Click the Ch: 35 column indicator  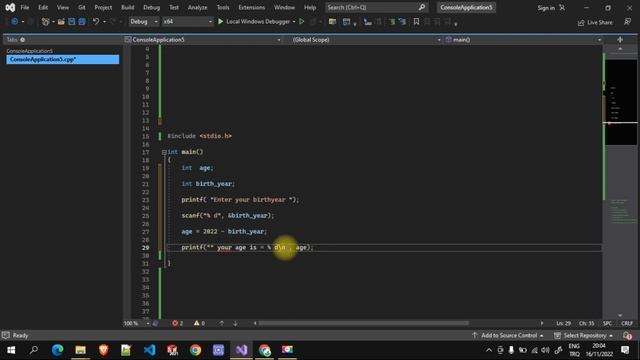click(587, 323)
